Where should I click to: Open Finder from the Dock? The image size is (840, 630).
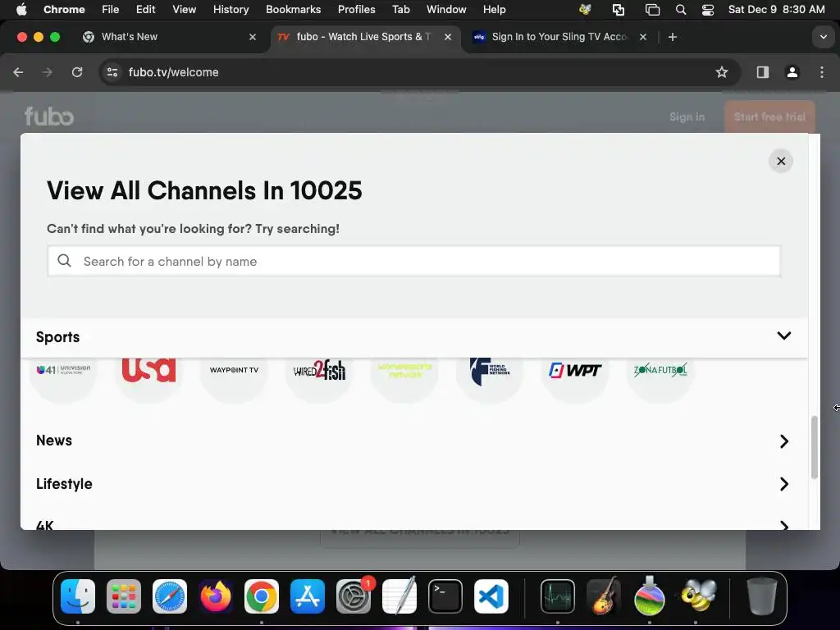78,596
